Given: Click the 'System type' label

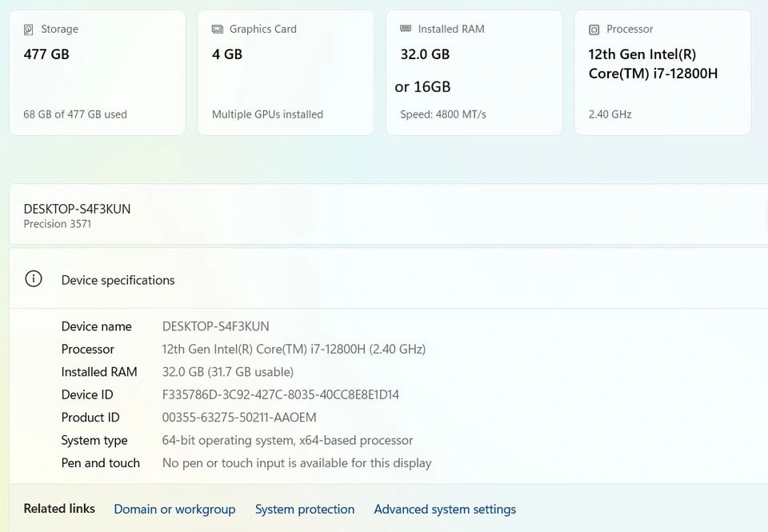Looking at the screenshot, I should click(94, 440).
